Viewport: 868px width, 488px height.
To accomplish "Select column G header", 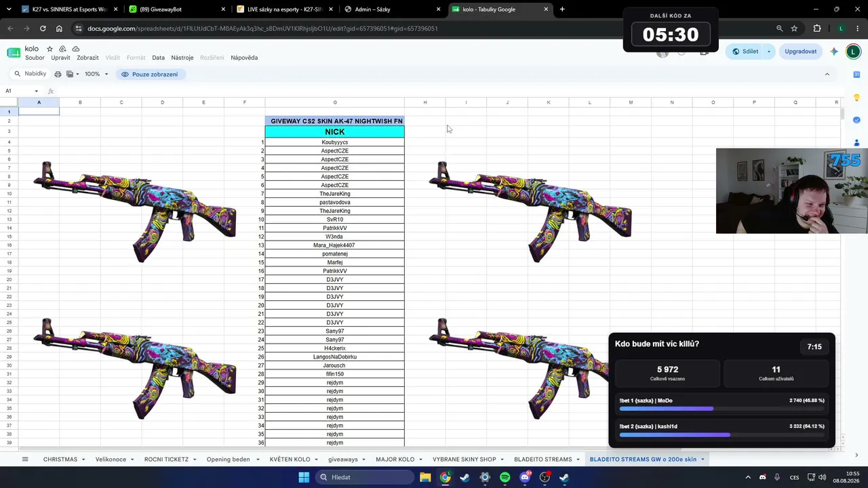I will point(334,102).
